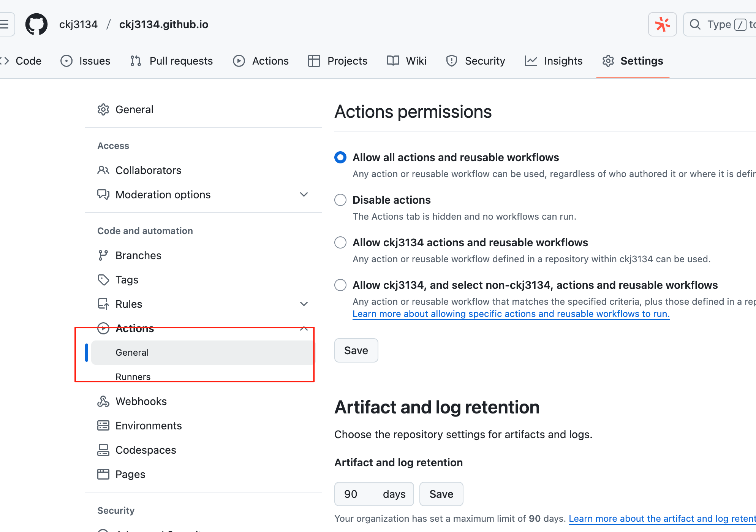Image resolution: width=756 pixels, height=532 pixels.
Task: Click the Projects table icon
Action: point(314,61)
